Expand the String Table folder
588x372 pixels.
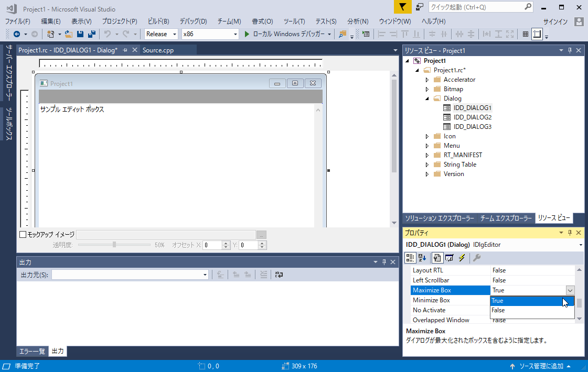pyautogui.click(x=427, y=165)
